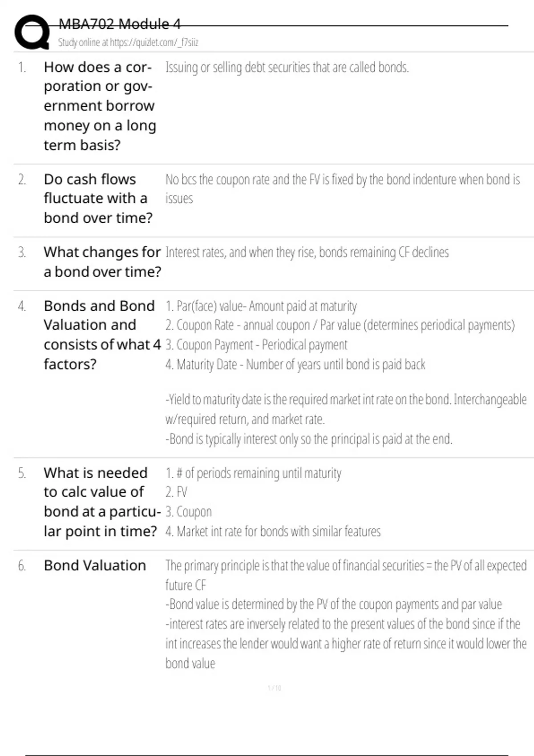Click the '# of periods remaining' answer line
534x756 pixels.
(253, 473)
